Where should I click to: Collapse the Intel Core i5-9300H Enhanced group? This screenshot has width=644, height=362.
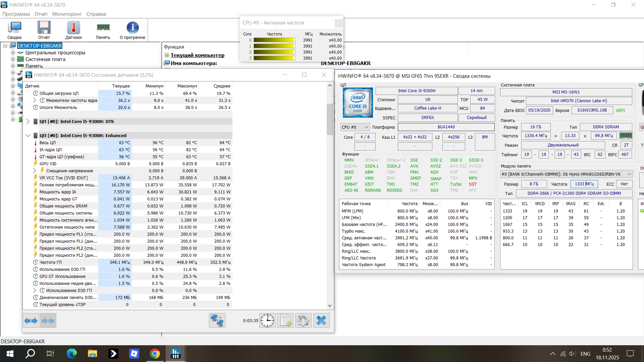(x=28, y=135)
